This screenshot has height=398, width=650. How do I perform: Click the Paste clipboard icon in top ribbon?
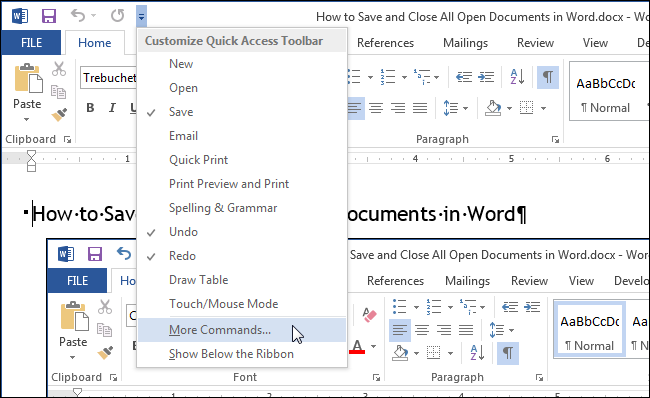click(x=28, y=79)
